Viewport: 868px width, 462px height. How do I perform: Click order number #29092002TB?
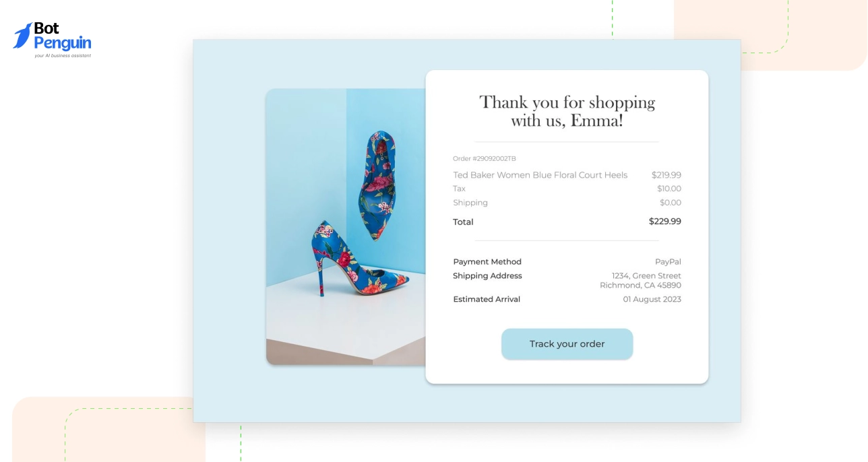pos(484,158)
